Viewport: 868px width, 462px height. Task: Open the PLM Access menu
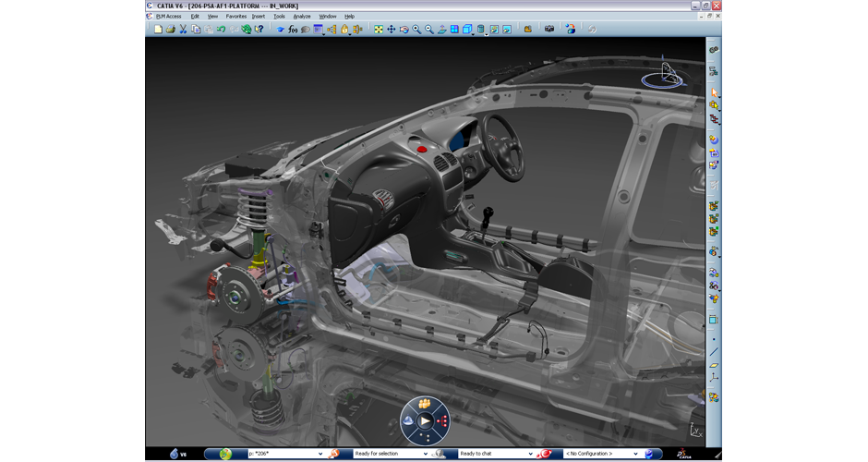click(x=168, y=16)
